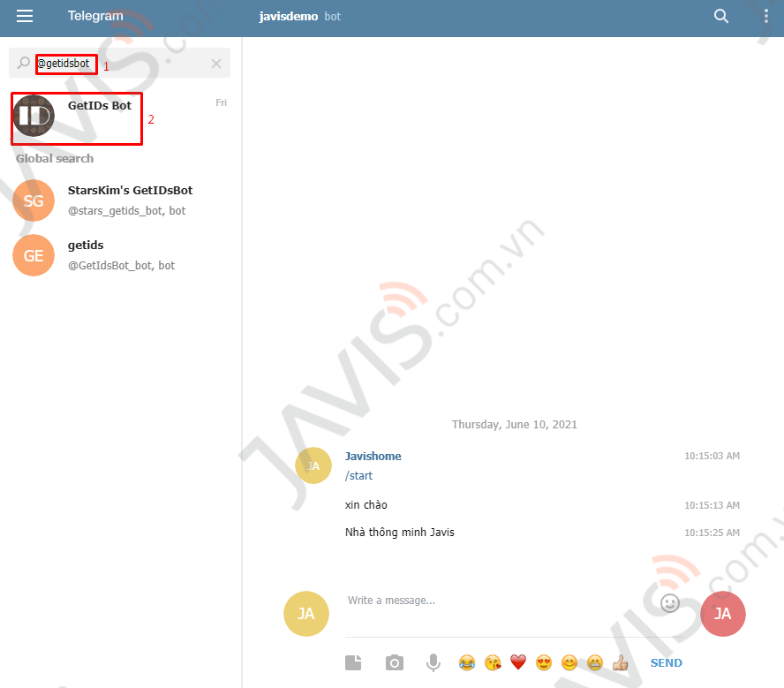Click the yellow JA avatar near composer
The height and width of the screenshot is (688, 784).
[306, 614]
